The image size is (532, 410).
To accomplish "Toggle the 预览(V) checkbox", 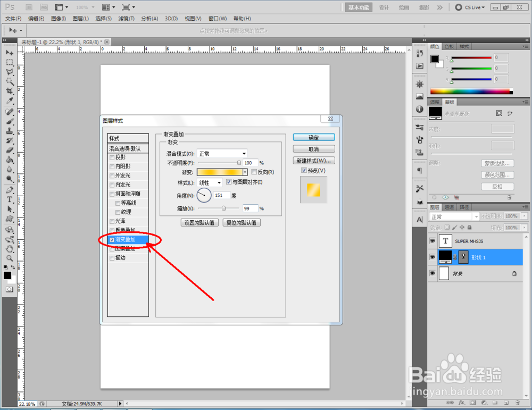I will [x=304, y=170].
